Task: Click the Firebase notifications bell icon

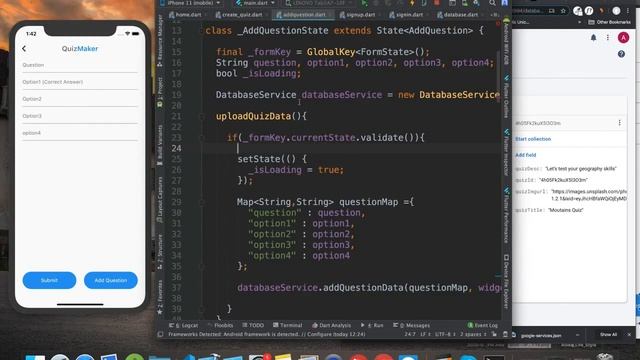Action: [593, 38]
